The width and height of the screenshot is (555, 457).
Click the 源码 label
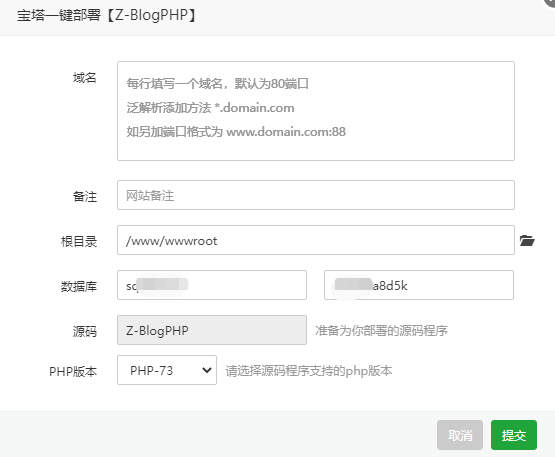(85, 331)
